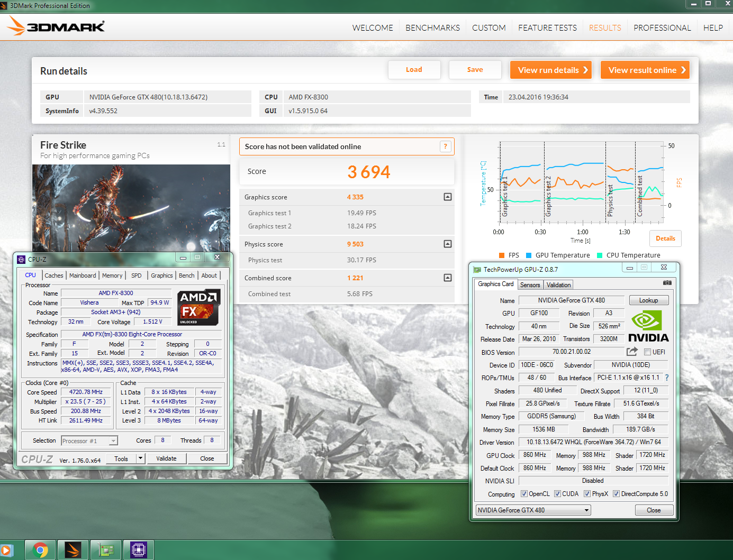
Task: Click the BIOS share icon in GPU-Z
Action: tap(632, 352)
